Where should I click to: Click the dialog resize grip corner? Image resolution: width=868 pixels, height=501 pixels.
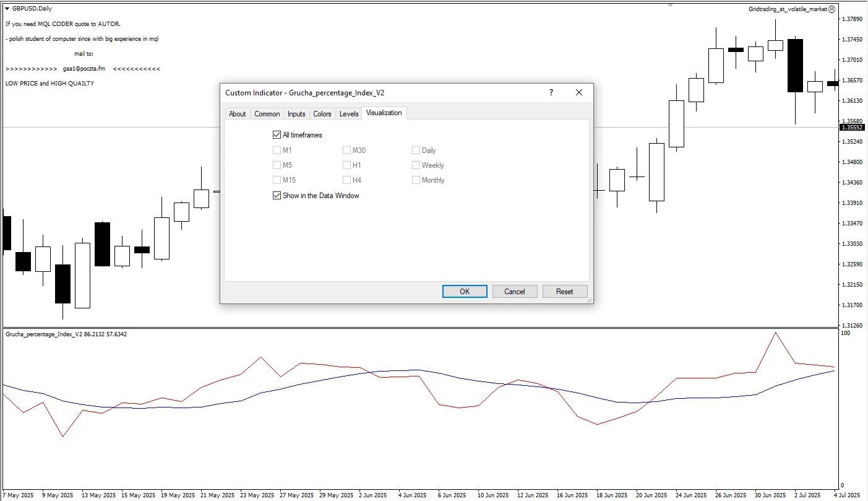(x=590, y=300)
